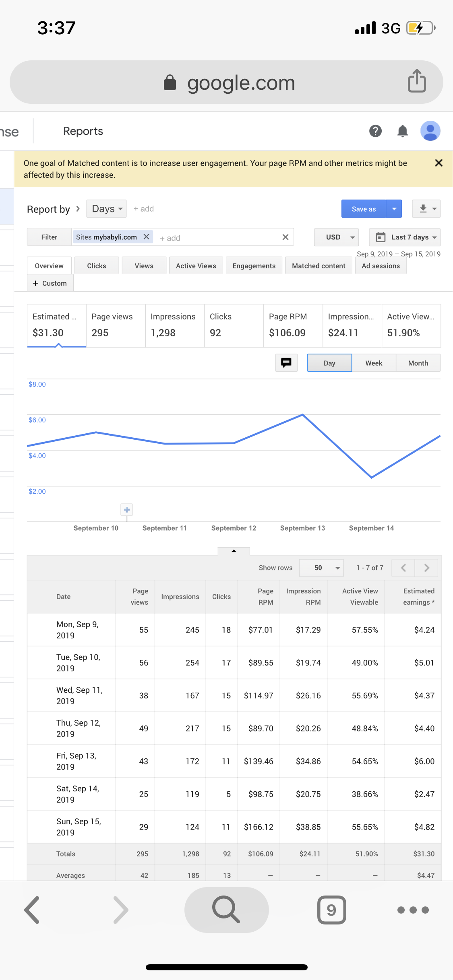The height and width of the screenshot is (980, 453).
Task: Dismiss the Matched content notice banner
Action: coord(439,163)
